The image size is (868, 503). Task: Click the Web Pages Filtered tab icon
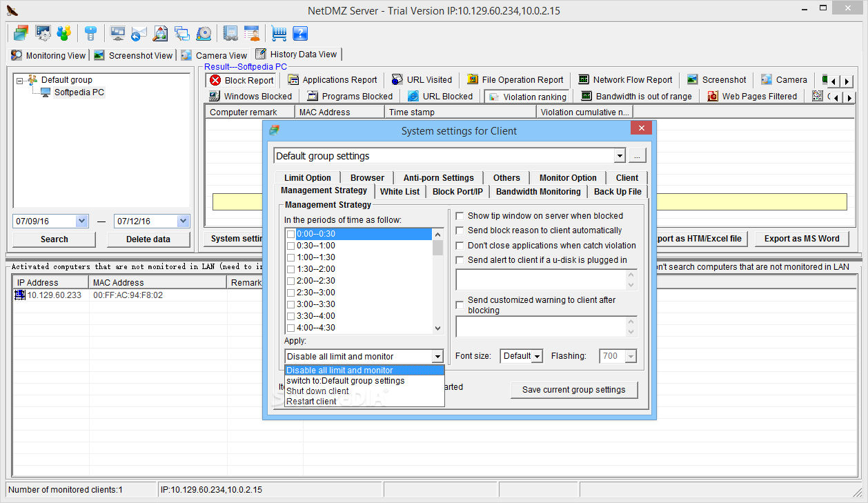coord(713,97)
